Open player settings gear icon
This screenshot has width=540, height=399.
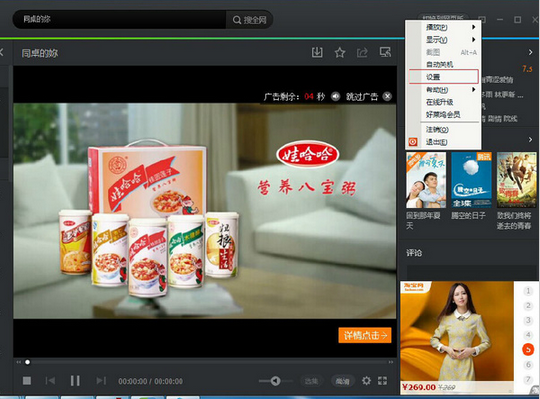tap(366, 380)
